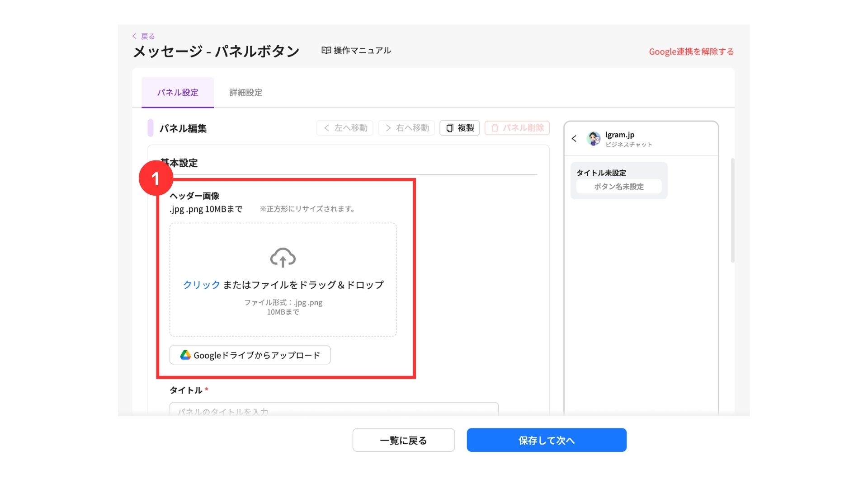Image resolution: width=868 pixels, height=488 pixels.
Task: Click Googleドライブからアップロード button
Action: pos(250,355)
